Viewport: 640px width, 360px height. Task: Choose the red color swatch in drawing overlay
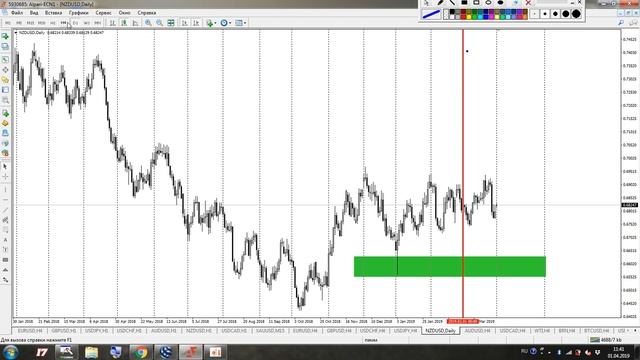[x=463, y=17]
